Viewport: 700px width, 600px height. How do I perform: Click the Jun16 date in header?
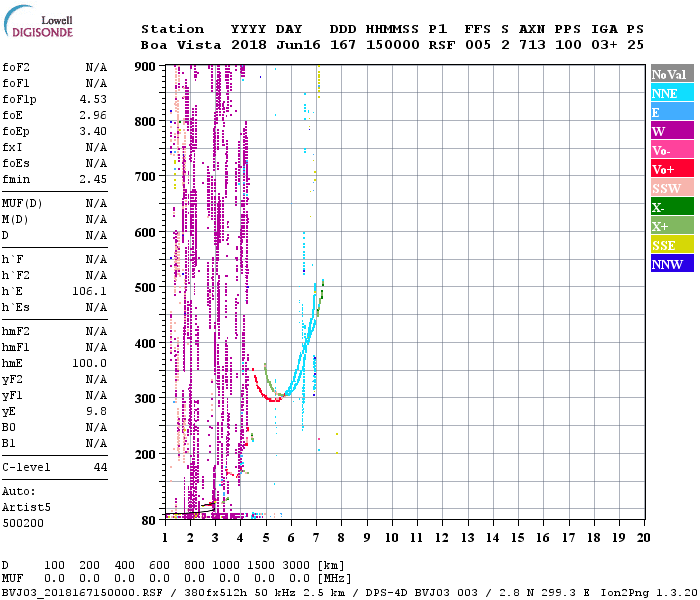pyautogui.click(x=298, y=45)
